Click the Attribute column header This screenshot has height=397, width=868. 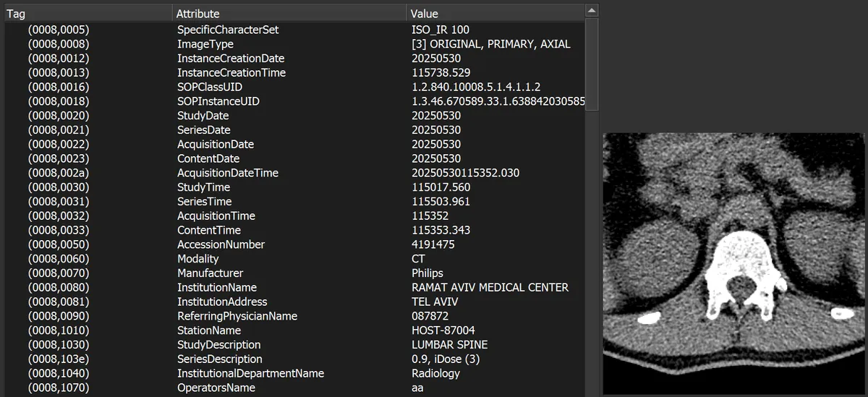[290, 13]
